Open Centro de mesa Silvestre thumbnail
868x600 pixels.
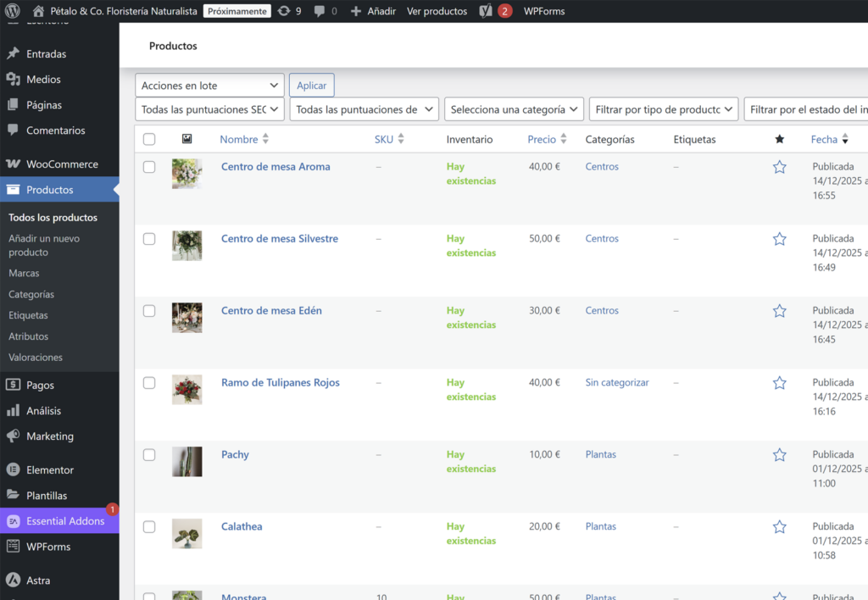click(187, 246)
